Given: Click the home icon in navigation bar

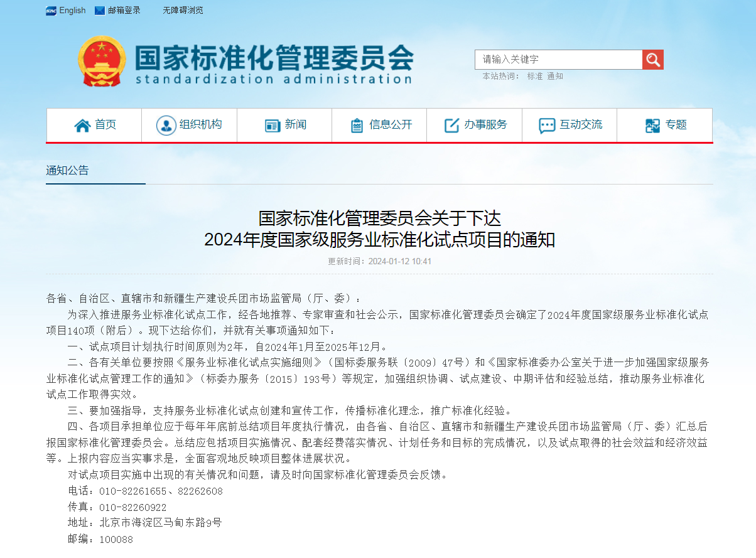Looking at the screenshot, I should coord(82,126).
